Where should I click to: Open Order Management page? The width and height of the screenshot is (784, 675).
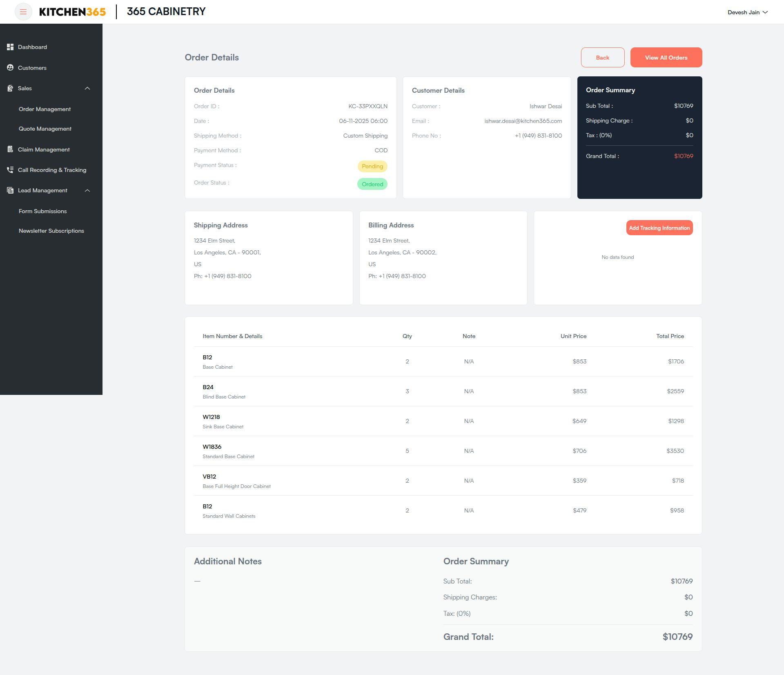(45, 109)
